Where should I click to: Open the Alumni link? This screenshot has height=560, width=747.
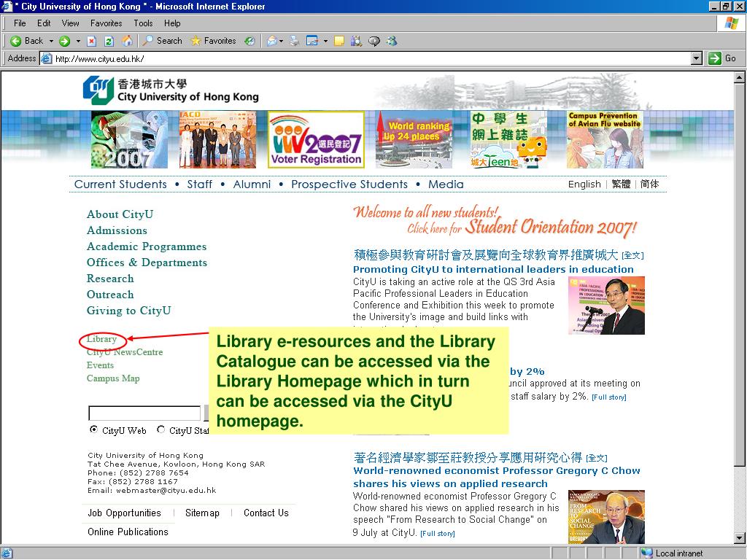pos(252,184)
